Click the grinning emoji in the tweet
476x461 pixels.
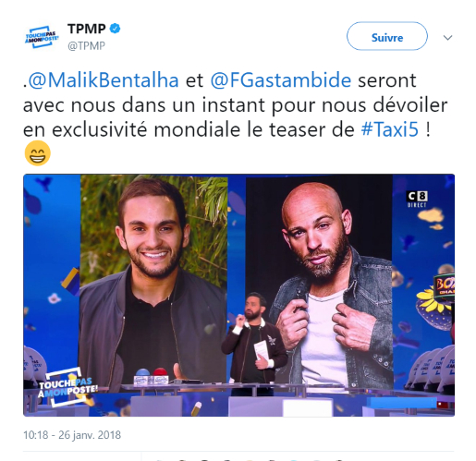point(37,153)
